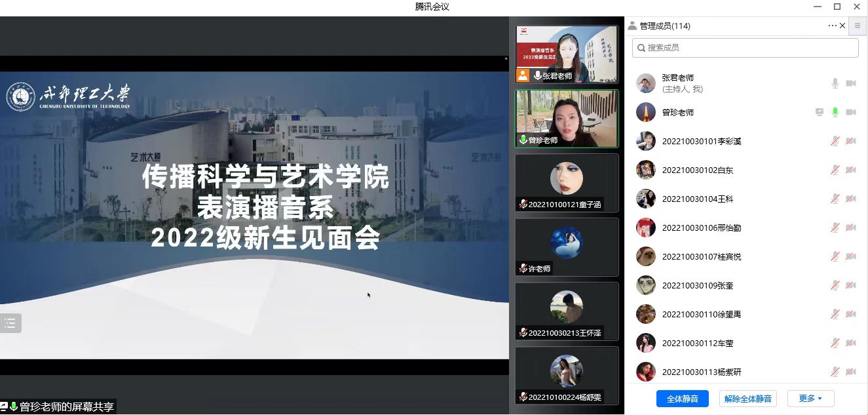Click microphone icon of 202210030109张奎
Viewport: 868px width, 415px height.
(x=835, y=285)
